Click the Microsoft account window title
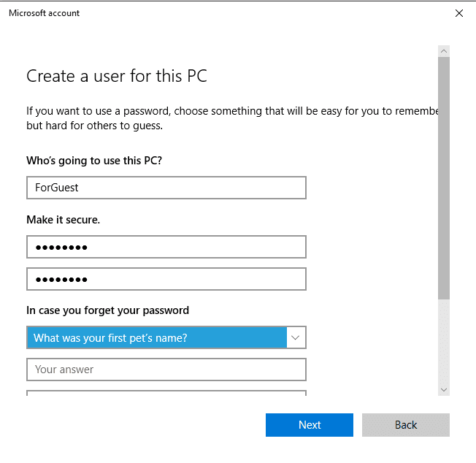Image resolution: width=476 pixels, height=463 pixels. [44, 13]
